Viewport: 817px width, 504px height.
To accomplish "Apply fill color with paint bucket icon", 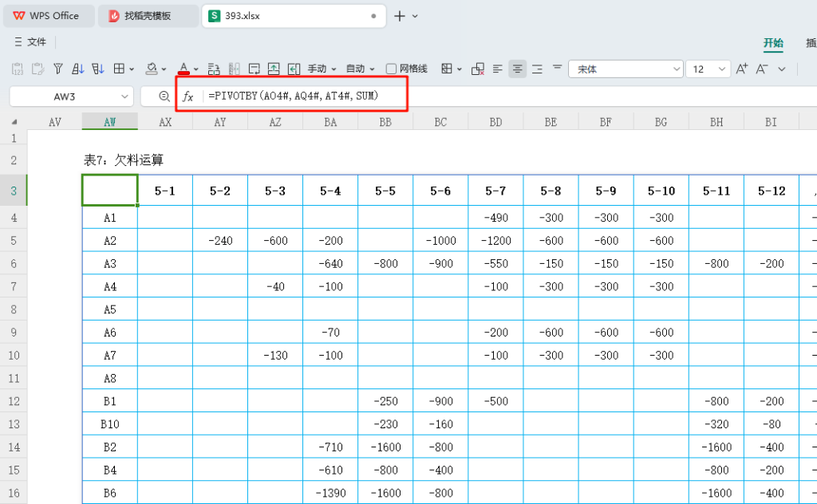I will click(152, 69).
